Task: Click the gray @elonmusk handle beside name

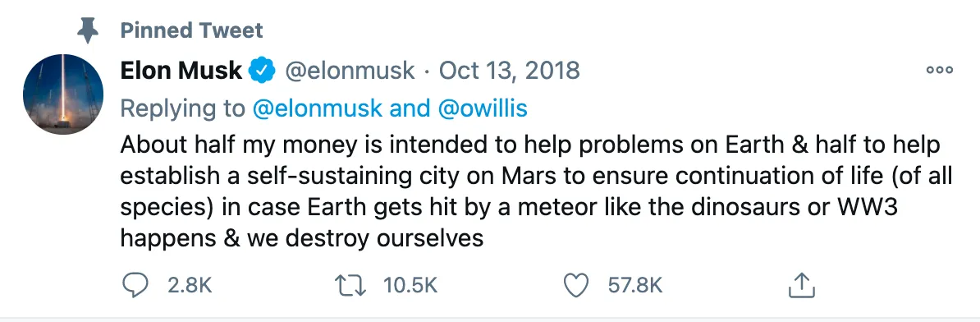Action: pyautogui.click(x=350, y=71)
